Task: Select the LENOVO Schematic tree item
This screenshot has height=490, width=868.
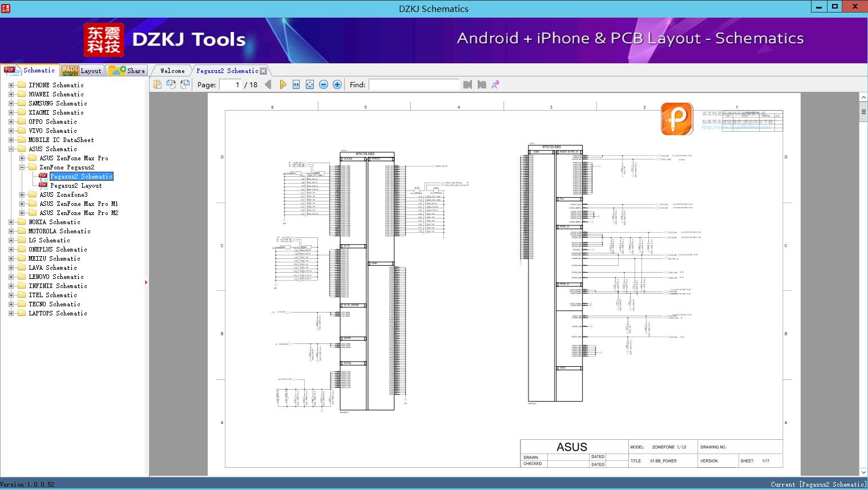Action: pos(56,277)
